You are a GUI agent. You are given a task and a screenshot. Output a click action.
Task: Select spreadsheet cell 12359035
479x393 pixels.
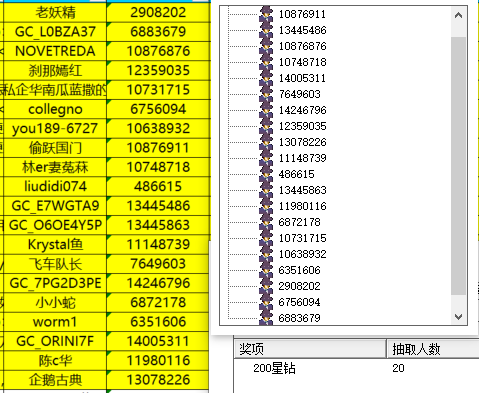[x=158, y=70]
